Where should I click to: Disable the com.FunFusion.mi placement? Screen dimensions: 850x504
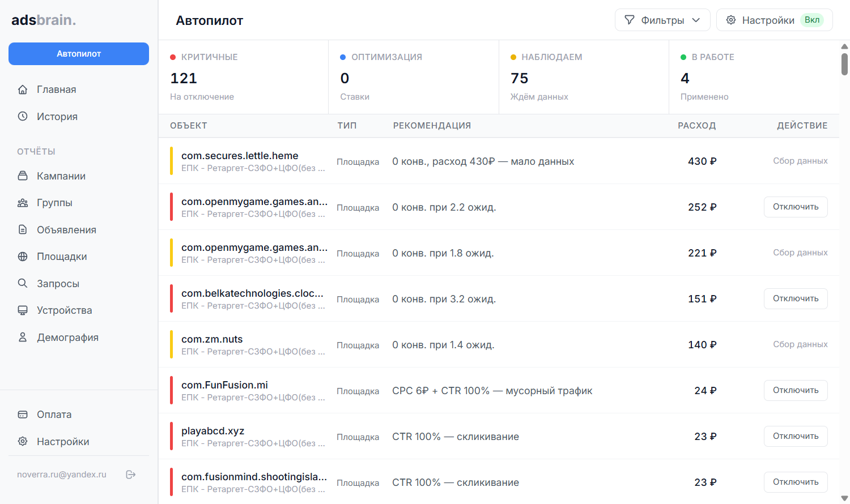pos(795,390)
